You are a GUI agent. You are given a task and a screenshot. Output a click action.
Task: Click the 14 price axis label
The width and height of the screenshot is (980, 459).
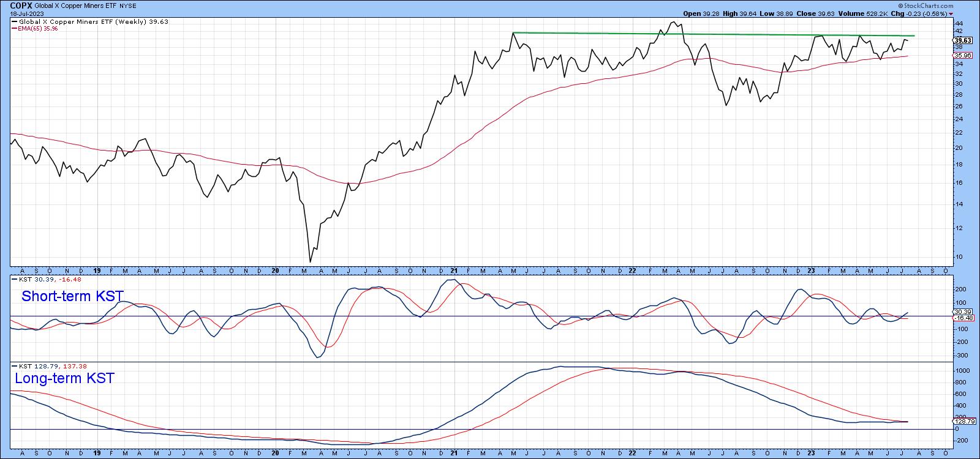959,204
